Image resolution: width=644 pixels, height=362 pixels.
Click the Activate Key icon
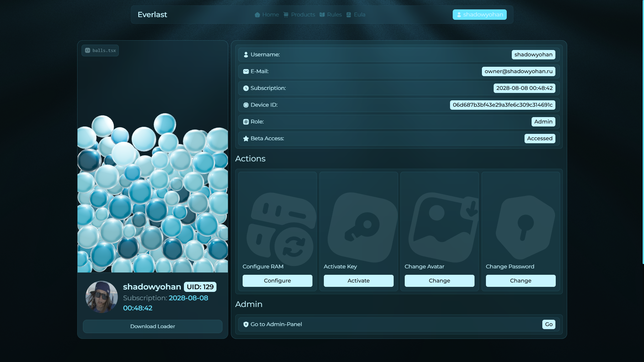click(x=362, y=227)
